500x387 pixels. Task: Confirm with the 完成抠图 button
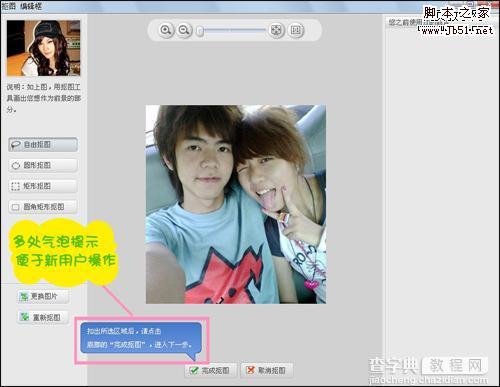pyautogui.click(x=211, y=370)
